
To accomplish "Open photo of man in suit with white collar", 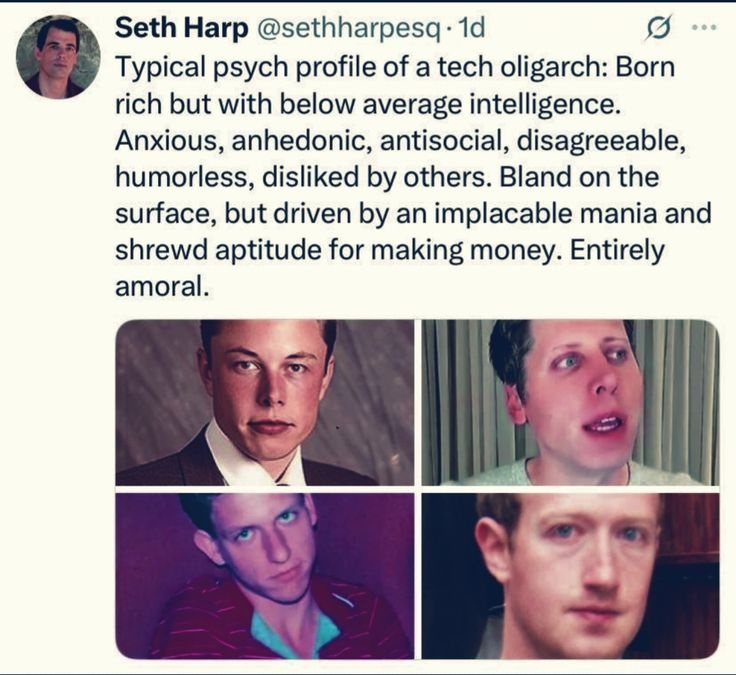I will tap(265, 403).
